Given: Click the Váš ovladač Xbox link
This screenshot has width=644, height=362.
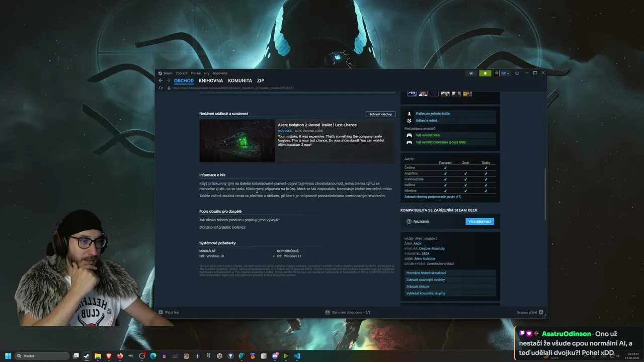Looking at the screenshot, I should [428, 135].
